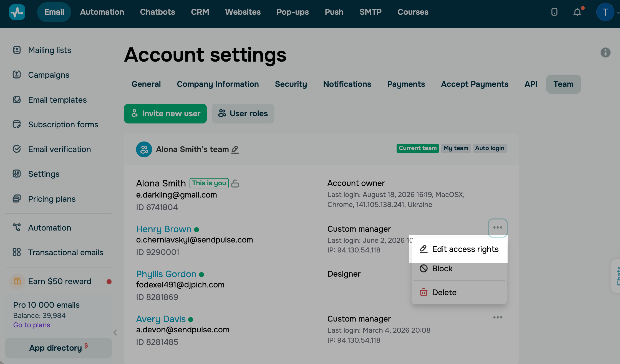Viewport: 620px width, 364px height.
Task: Open Henry Brown's three-dot options menu
Action: [498, 228]
